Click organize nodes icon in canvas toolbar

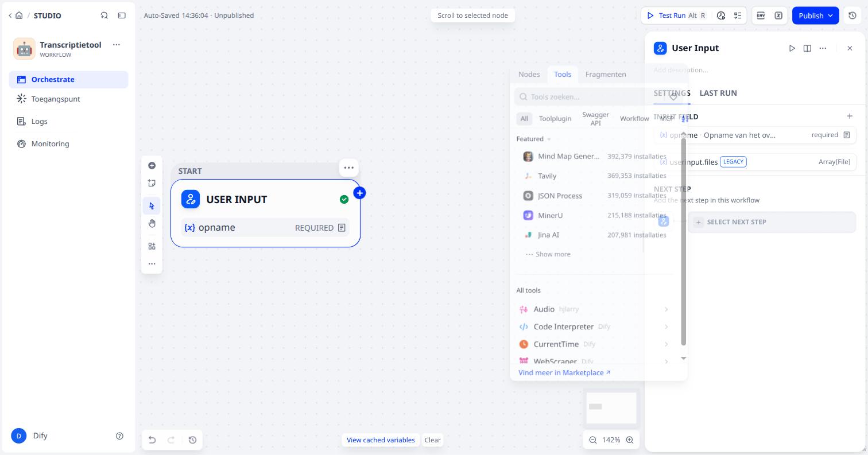point(152,246)
